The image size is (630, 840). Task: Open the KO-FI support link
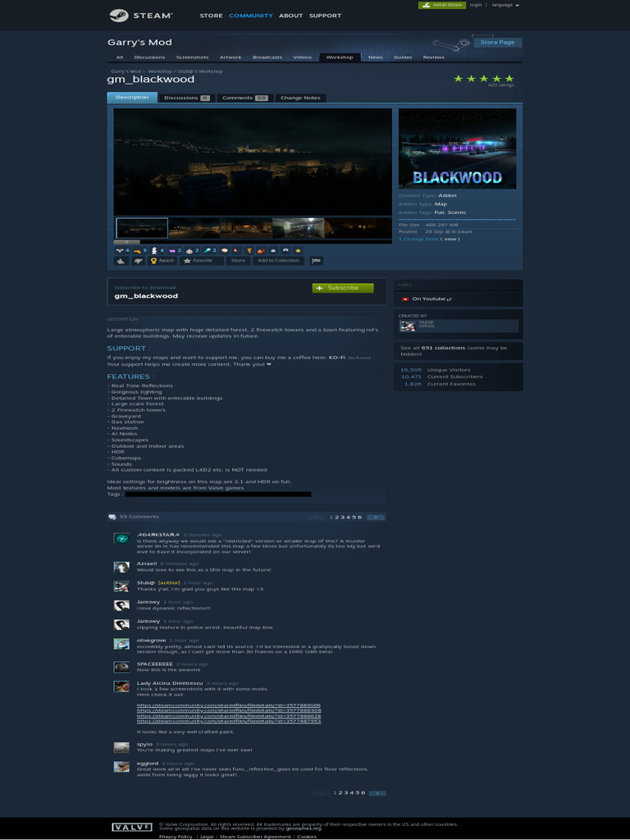337,358
